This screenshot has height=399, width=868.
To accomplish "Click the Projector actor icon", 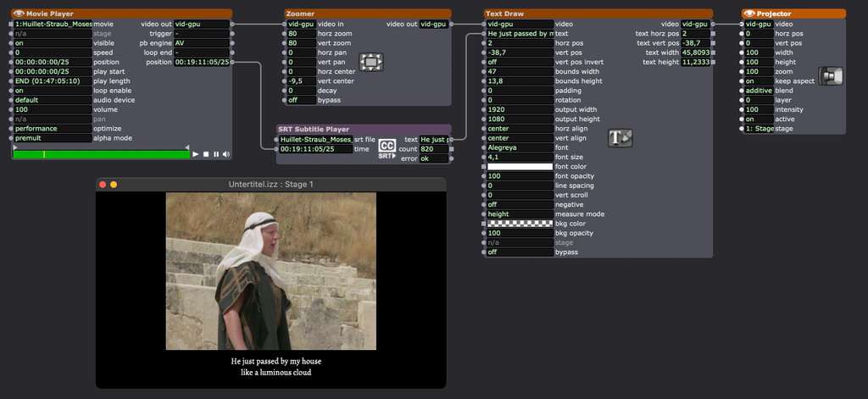I will pos(831,76).
